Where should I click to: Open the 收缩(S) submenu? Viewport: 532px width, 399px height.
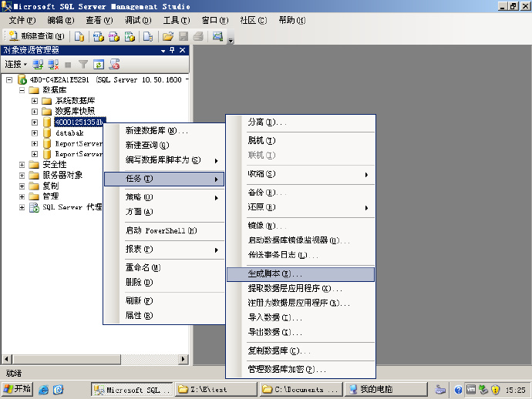click(x=301, y=174)
